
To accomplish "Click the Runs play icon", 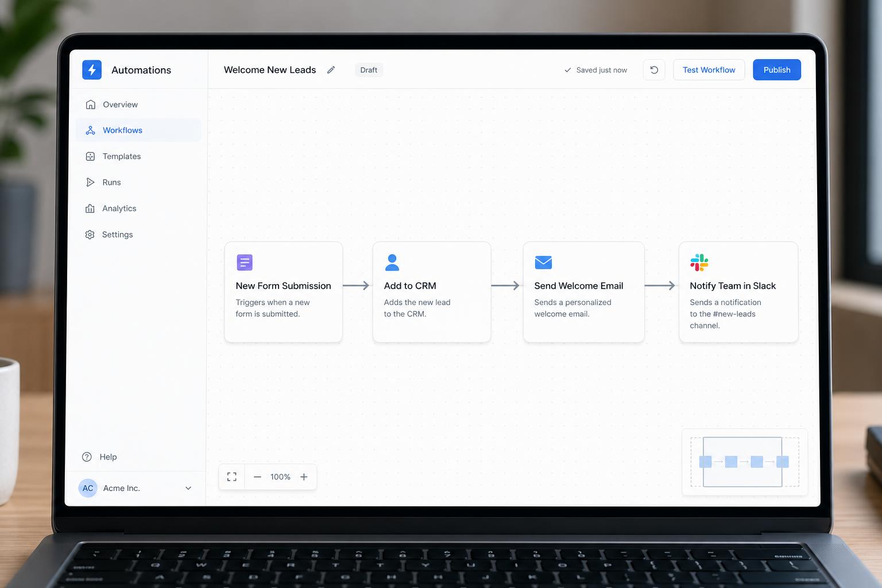I will 90,182.
